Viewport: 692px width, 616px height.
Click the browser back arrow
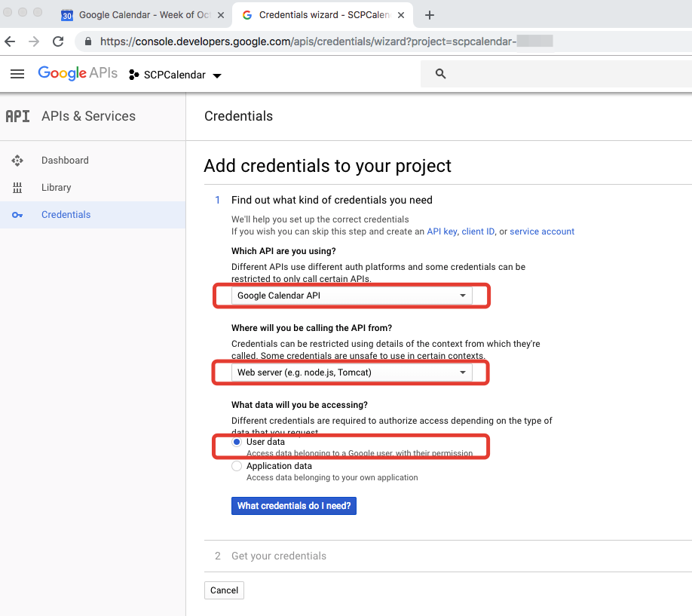pos(11,41)
